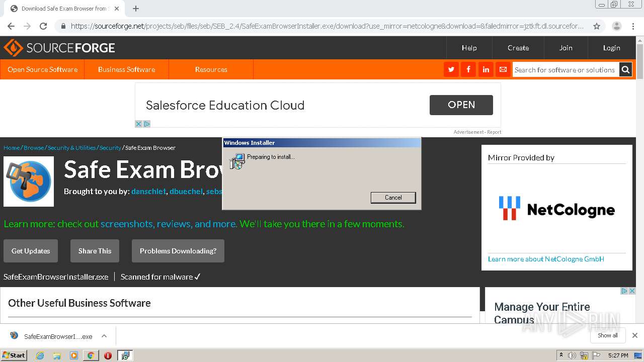
Task: Open media player from taskbar
Action: [74, 355]
